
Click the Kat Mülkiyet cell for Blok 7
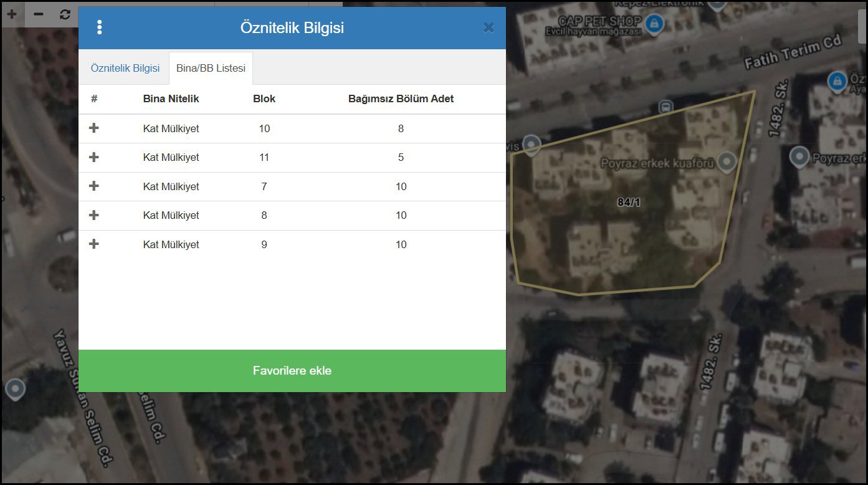point(171,186)
